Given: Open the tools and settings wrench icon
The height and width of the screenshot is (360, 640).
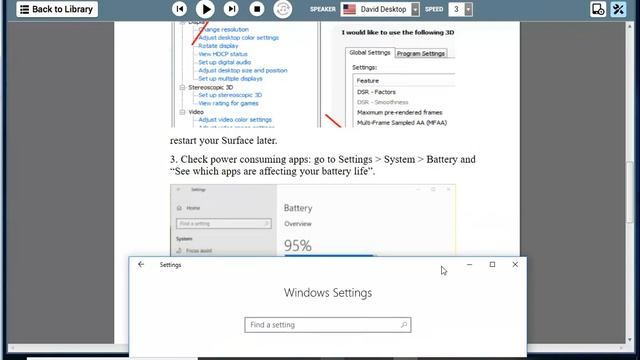Looking at the screenshot, I should (x=618, y=9).
